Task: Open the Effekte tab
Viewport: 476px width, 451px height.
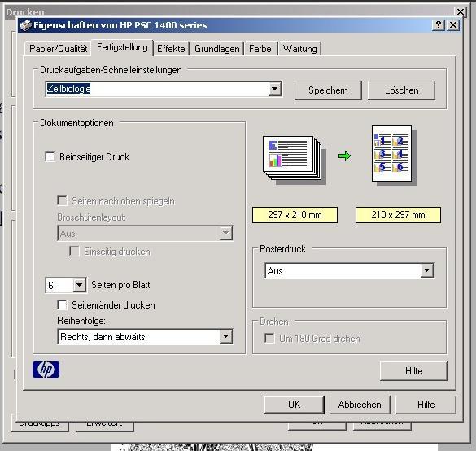Action: point(171,49)
